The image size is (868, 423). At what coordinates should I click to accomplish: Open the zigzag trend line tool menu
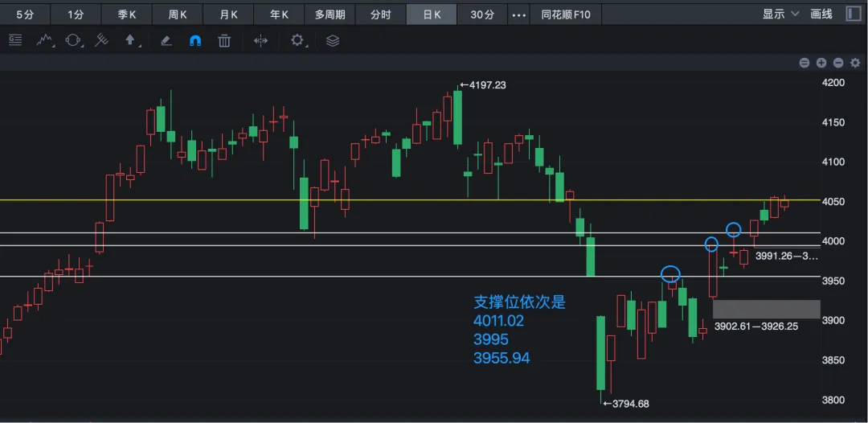click(x=45, y=40)
